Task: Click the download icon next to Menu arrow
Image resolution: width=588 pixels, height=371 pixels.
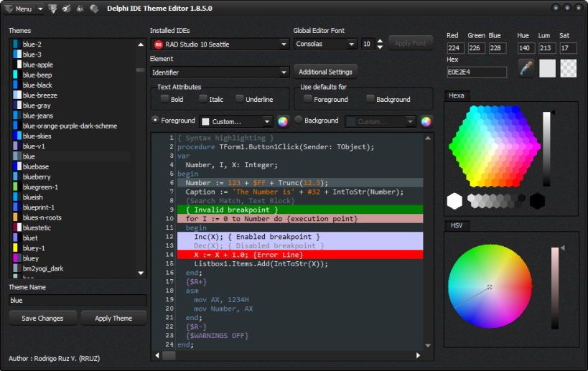Action: 52,9
